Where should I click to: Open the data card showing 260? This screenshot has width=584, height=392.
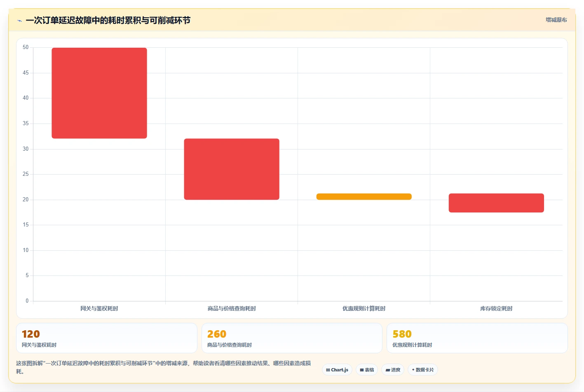point(292,338)
